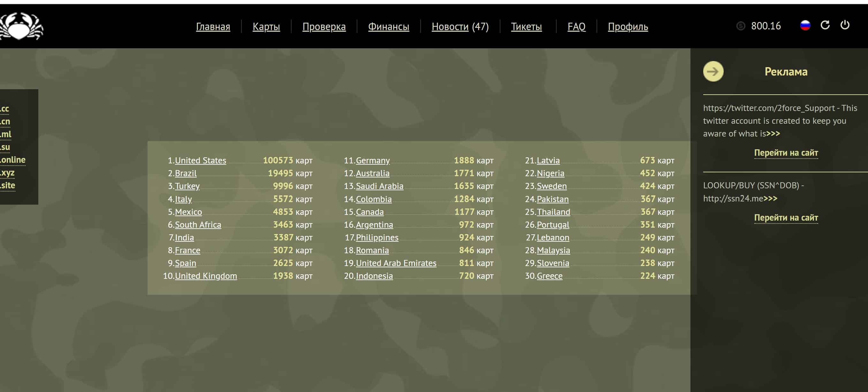Click the Russian flag language icon
Image resolution: width=868 pixels, height=392 pixels.
(x=805, y=25)
